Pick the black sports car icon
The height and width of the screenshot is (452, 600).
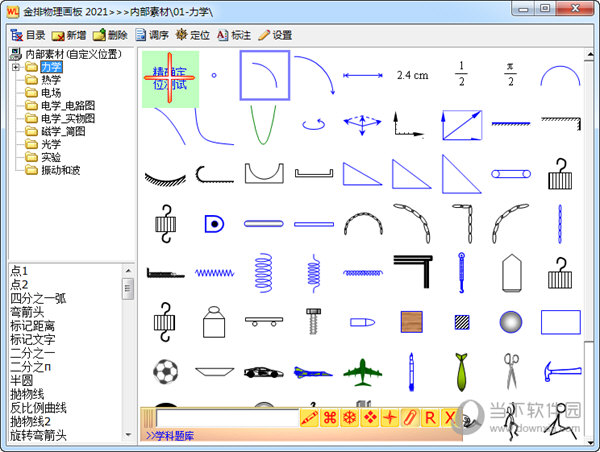point(264,372)
